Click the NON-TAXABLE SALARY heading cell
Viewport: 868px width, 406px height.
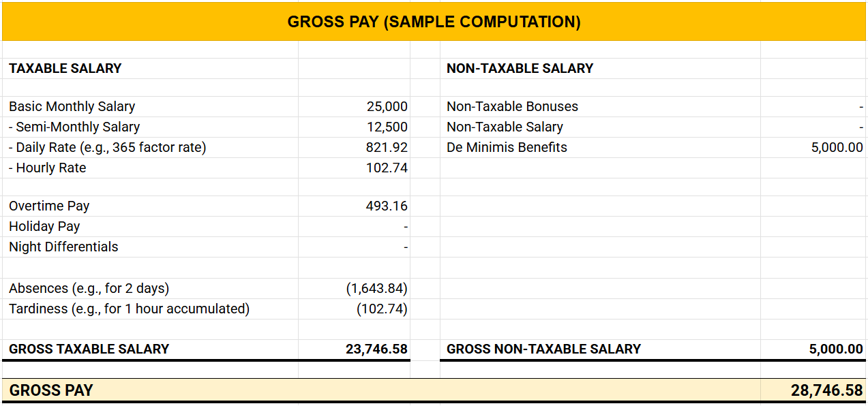pos(520,68)
